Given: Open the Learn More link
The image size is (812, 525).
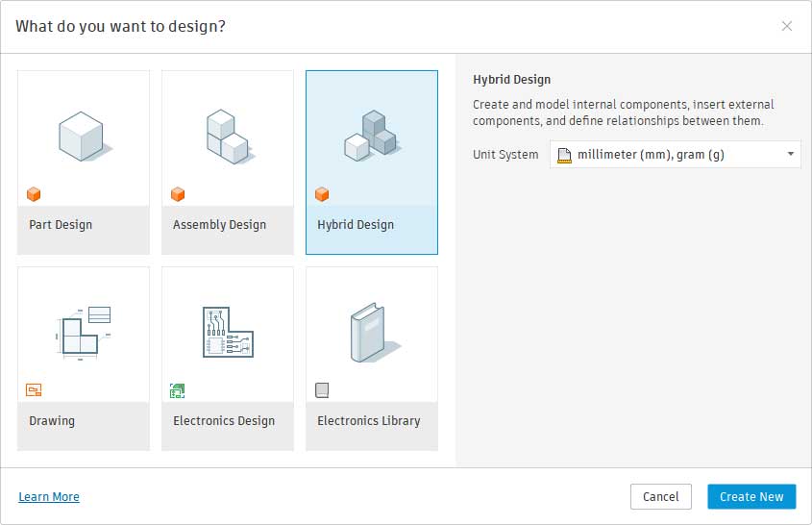Looking at the screenshot, I should tap(49, 497).
